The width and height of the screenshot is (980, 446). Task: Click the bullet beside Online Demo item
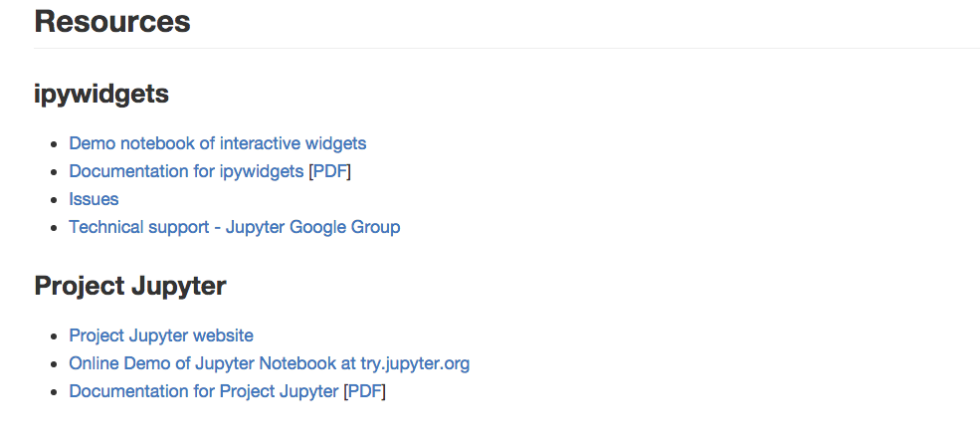[x=54, y=364]
